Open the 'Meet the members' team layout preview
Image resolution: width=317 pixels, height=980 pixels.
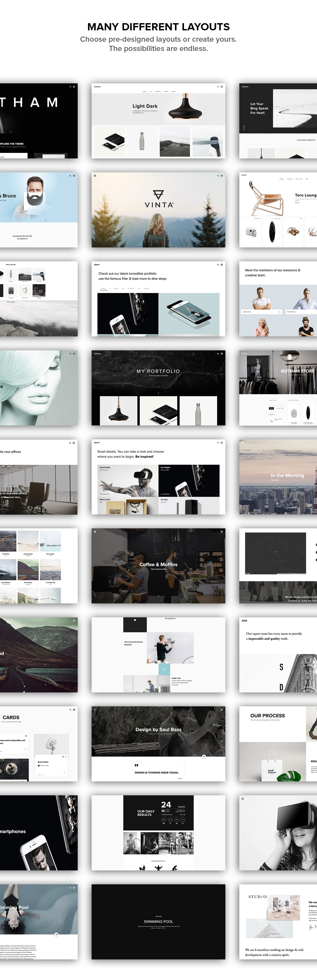click(278, 299)
